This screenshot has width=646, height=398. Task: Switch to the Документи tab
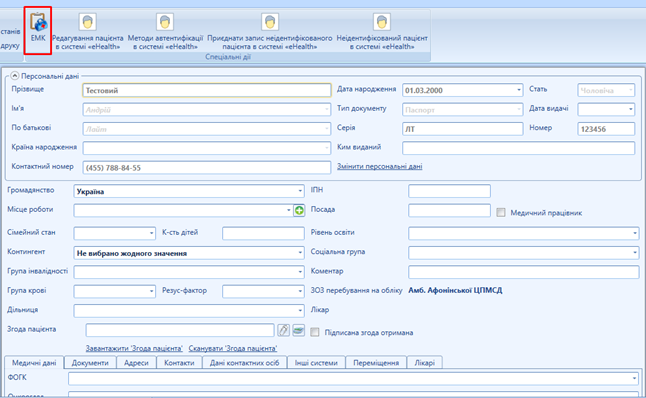90,363
